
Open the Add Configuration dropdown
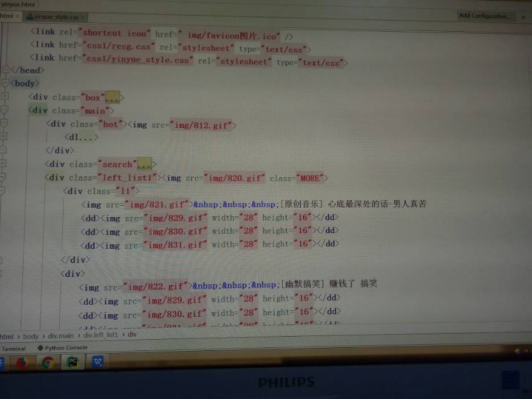pos(485,16)
